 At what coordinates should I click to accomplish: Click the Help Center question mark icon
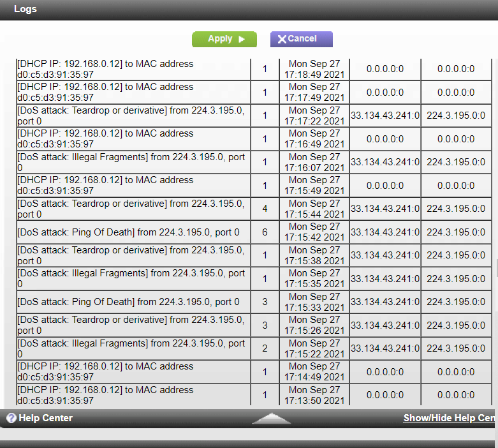(11, 418)
